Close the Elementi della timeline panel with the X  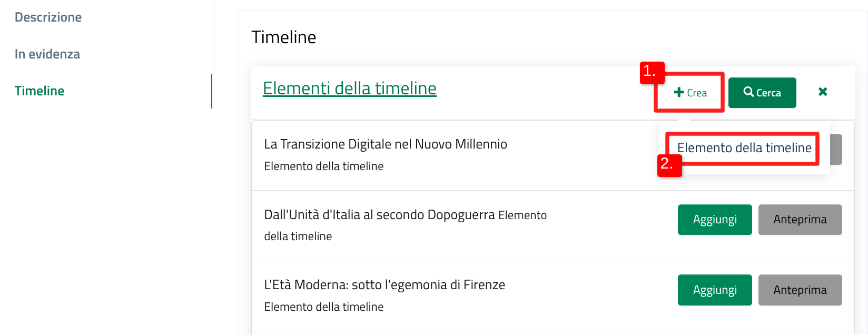coord(823,92)
